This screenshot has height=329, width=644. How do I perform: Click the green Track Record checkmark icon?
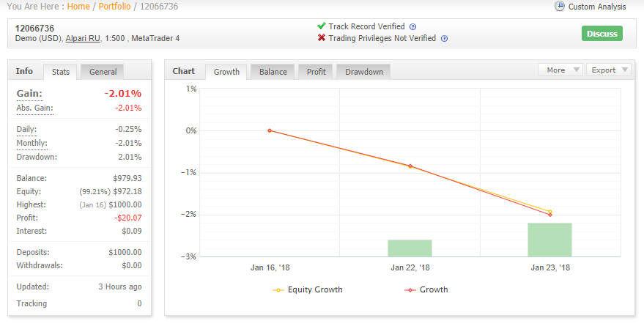point(322,26)
